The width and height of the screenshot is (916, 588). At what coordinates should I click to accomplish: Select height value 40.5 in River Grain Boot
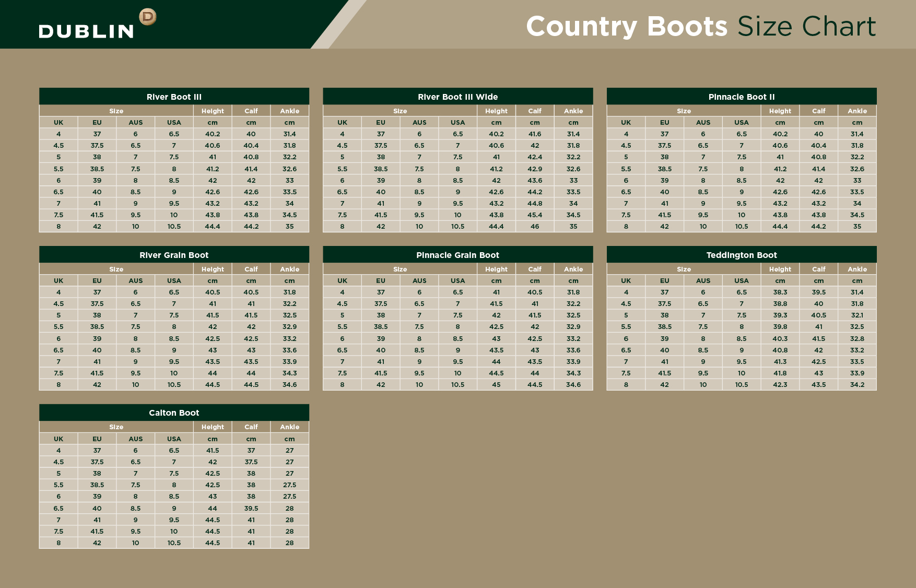213,292
